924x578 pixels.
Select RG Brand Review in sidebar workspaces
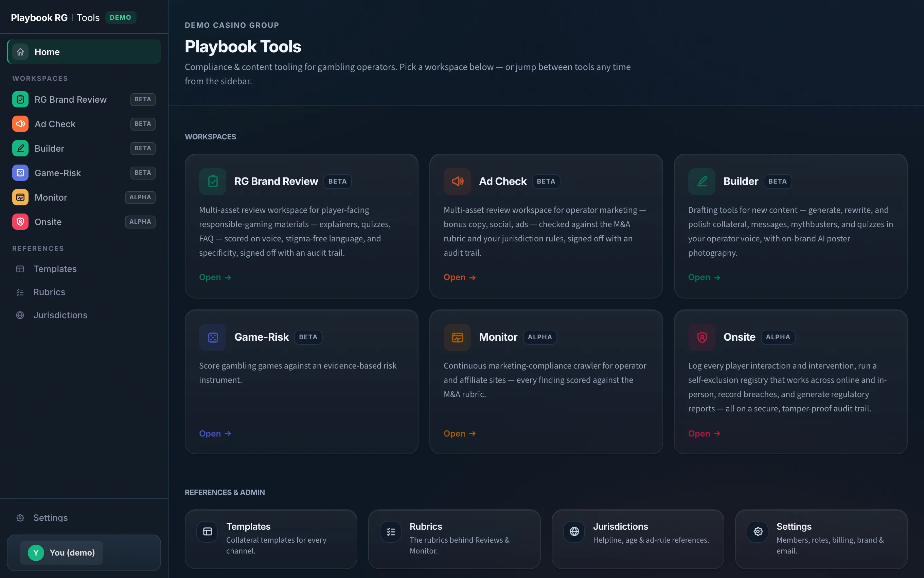click(84, 99)
